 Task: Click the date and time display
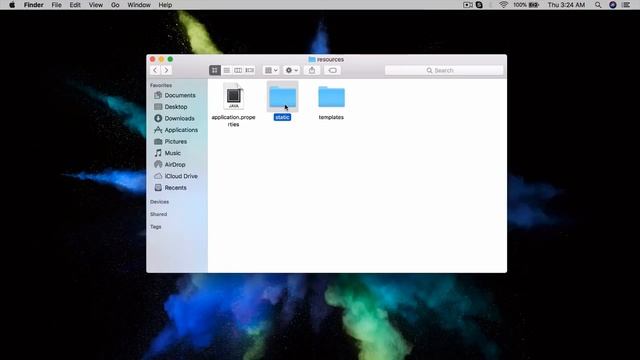566,5
